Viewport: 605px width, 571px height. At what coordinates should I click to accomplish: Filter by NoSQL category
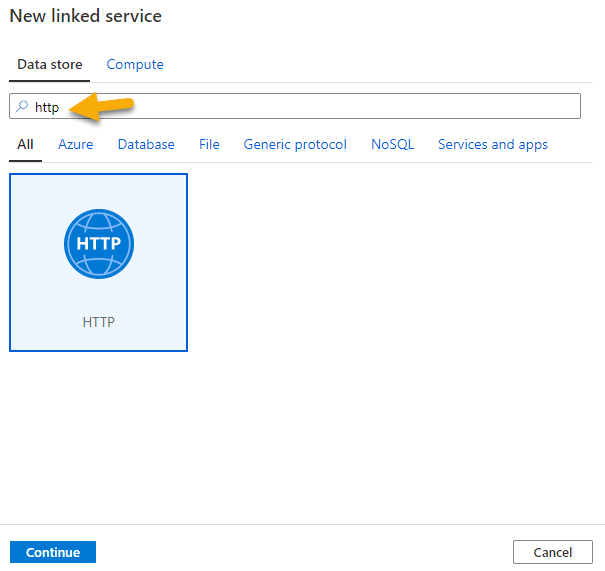coord(392,144)
